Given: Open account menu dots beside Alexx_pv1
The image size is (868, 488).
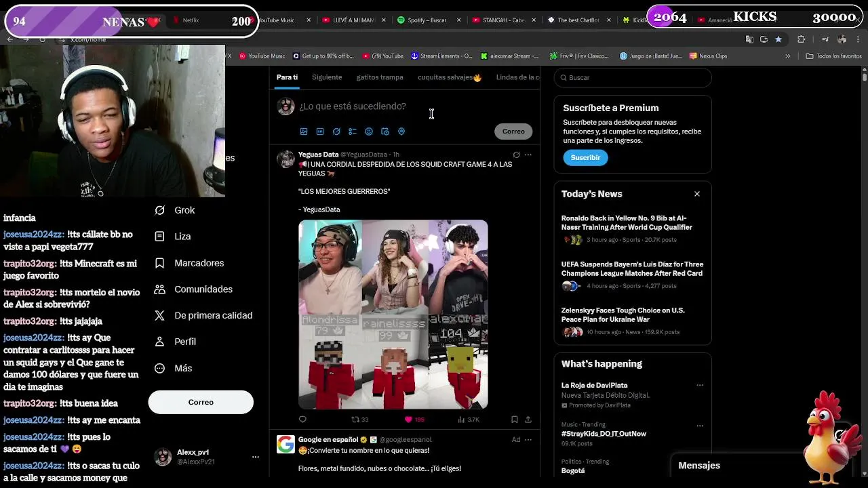Looking at the screenshot, I should [x=256, y=457].
